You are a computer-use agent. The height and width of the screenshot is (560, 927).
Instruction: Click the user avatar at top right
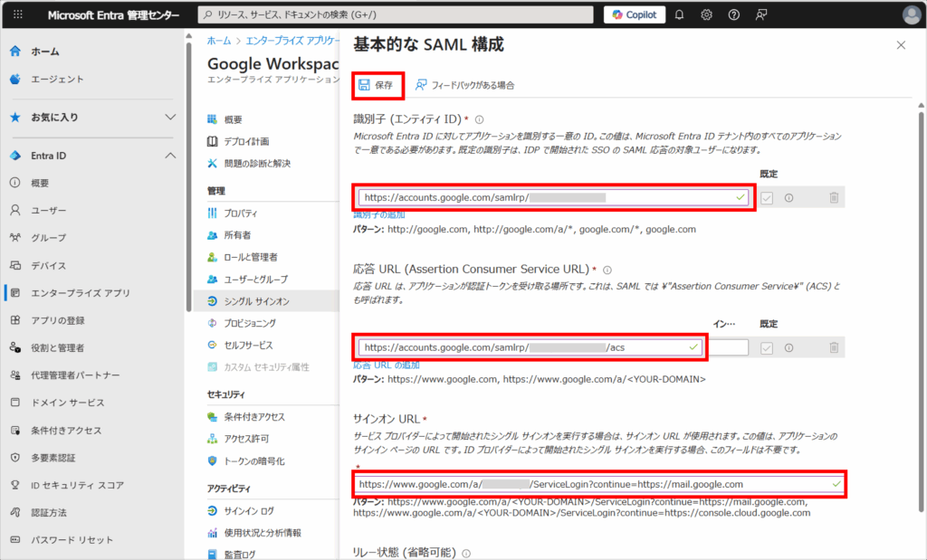[911, 15]
